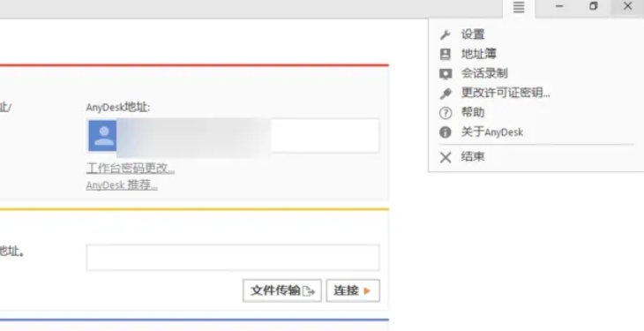Restore down the AnyDesk window
The width and height of the screenshot is (644, 331).
pos(593,6)
